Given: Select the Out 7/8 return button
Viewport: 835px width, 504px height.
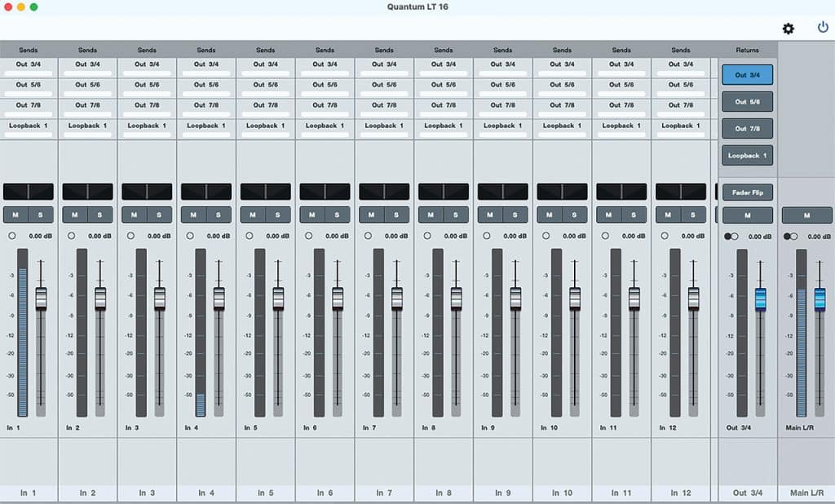Looking at the screenshot, I should tap(748, 128).
